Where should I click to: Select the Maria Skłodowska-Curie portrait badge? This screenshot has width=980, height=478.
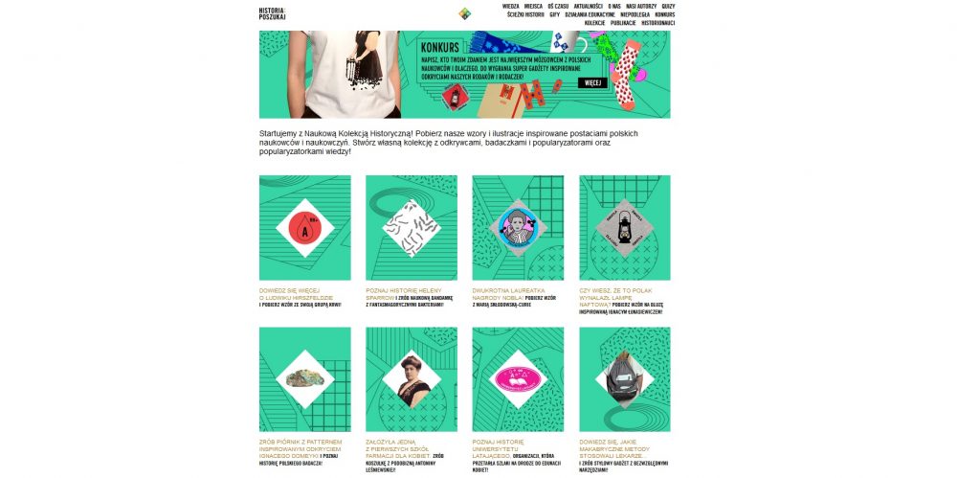tap(518, 228)
